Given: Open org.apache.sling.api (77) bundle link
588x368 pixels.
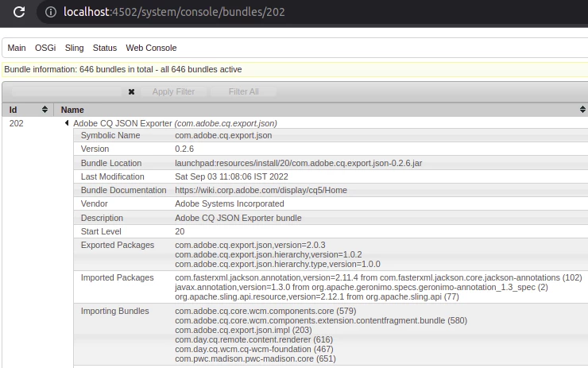Looking at the screenshot, I should (412, 296).
